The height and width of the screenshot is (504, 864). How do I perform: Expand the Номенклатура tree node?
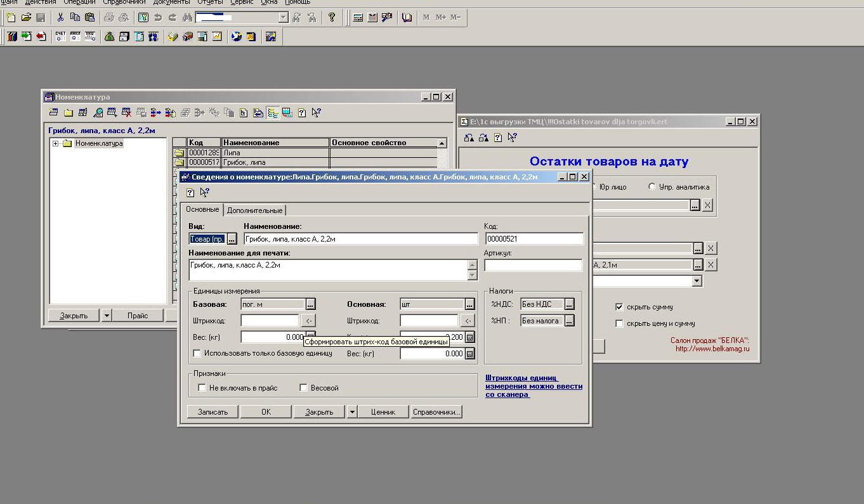(x=56, y=143)
